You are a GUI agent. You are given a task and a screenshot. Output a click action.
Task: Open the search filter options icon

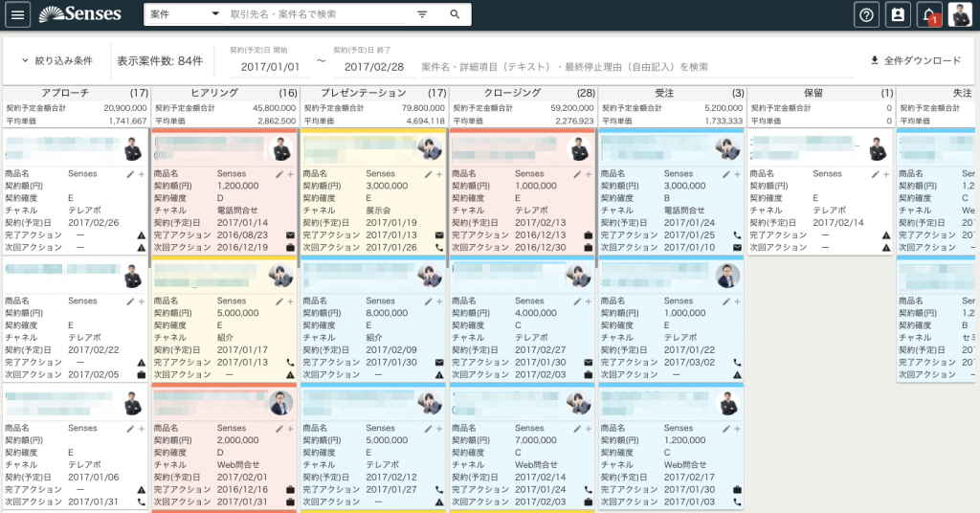[x=422, y=13]
